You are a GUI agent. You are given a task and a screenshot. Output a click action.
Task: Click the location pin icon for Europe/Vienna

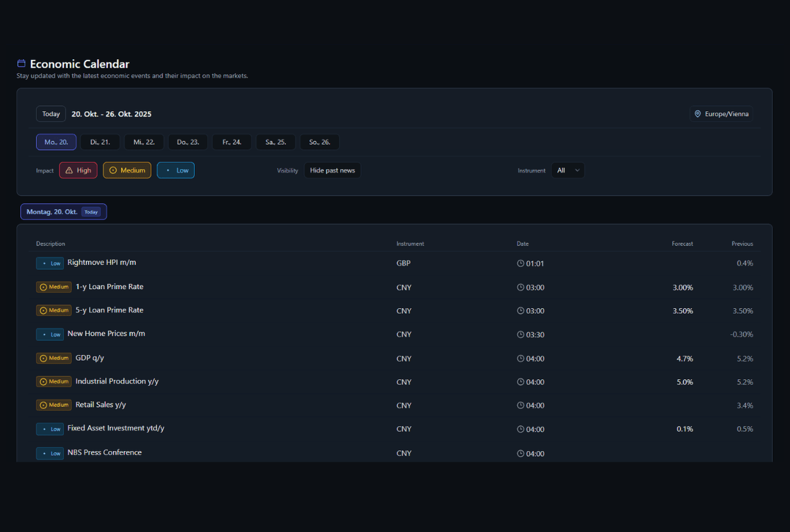pyautogui.click(x=698, y=114)
